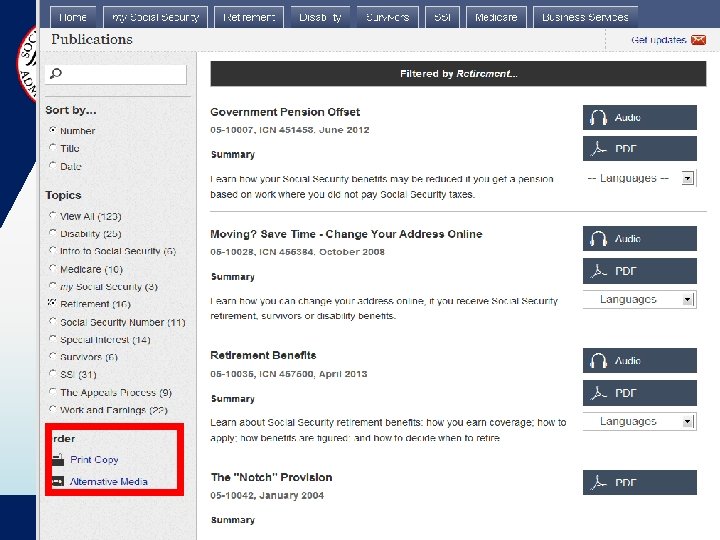Filter by my Social Security topic
This screenshot has width=720, height=540.
53,286
